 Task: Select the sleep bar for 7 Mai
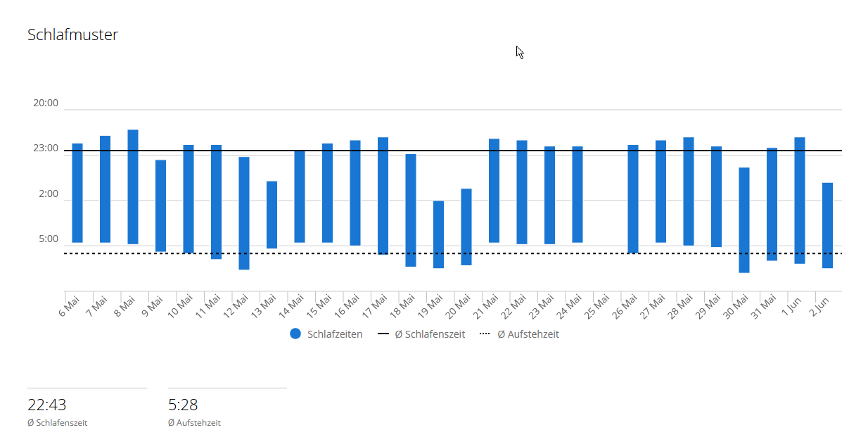pos(105,189)
